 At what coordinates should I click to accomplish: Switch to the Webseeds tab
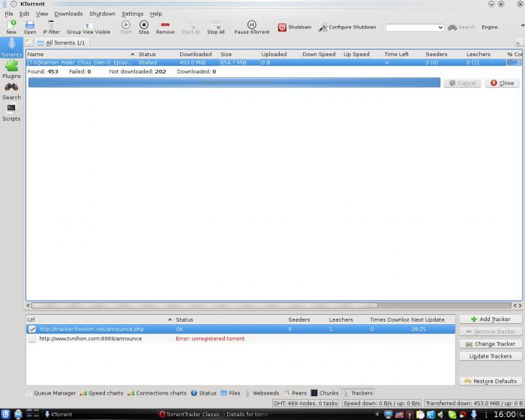point(262,393)
